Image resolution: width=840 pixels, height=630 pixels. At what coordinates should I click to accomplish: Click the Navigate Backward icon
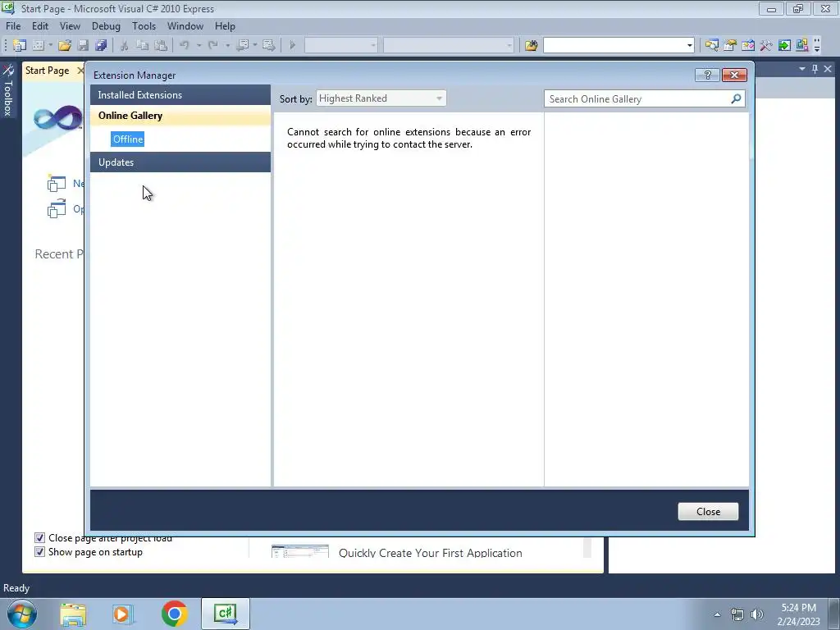click(x=242, y=46)
